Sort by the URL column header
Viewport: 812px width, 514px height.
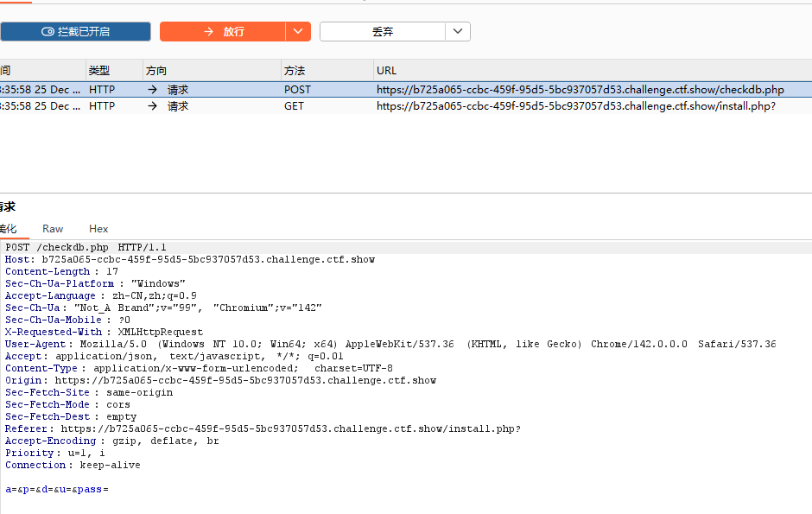386,71
